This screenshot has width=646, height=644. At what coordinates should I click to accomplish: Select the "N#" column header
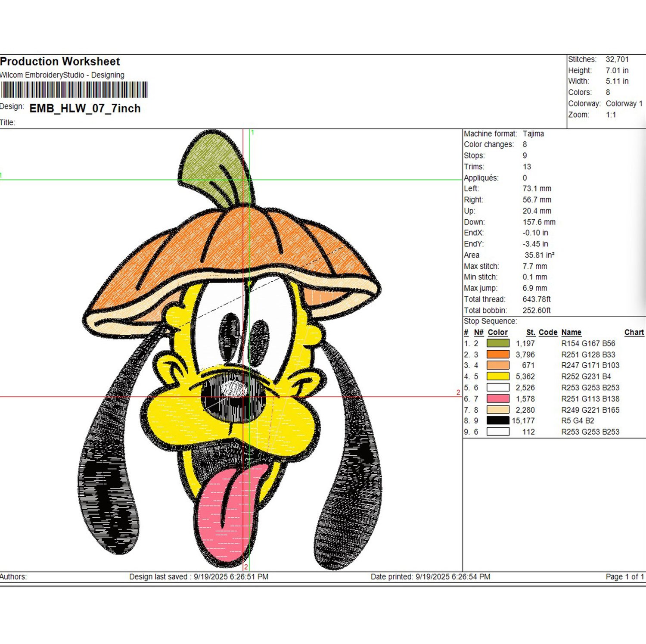click(x=478, y=333)
